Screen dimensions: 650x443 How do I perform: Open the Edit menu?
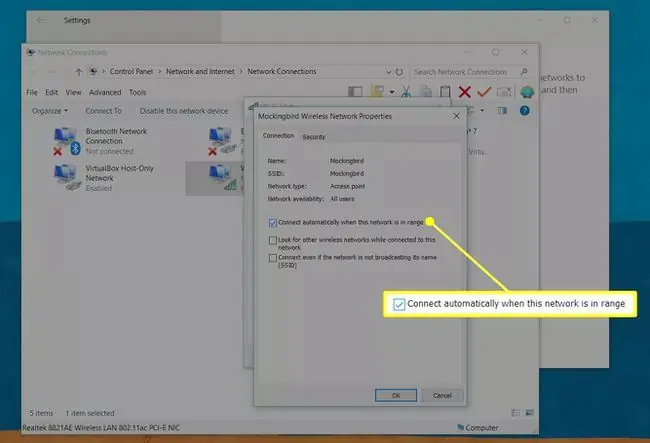tap(51, 92)
